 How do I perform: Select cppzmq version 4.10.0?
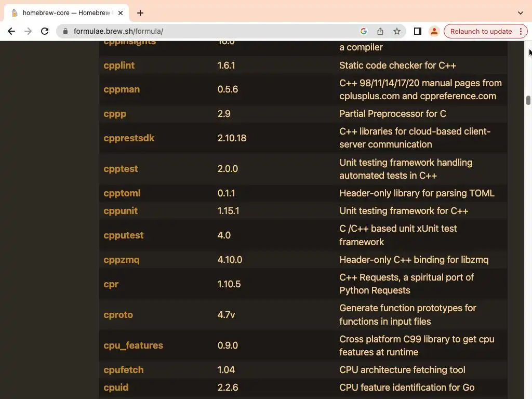[x=230, y=260]
